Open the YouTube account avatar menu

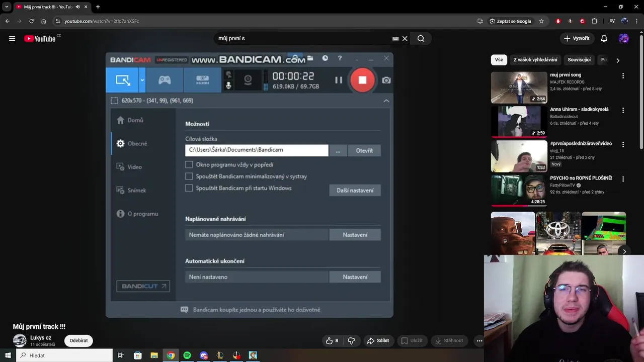point(624,39)
